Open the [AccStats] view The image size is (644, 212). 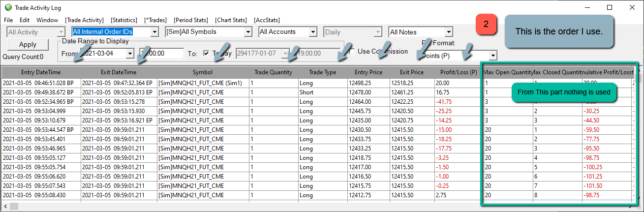click(x=267, y=20)
